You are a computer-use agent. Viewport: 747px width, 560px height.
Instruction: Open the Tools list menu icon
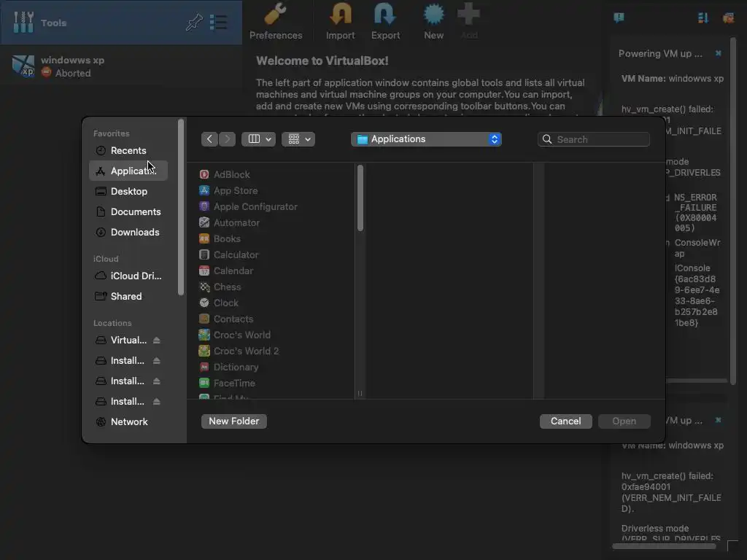coord(219,22)
